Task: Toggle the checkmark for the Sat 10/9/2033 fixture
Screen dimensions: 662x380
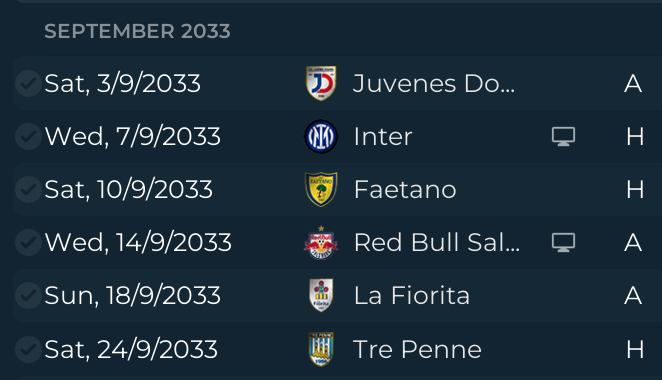Action: click(28, 190)
